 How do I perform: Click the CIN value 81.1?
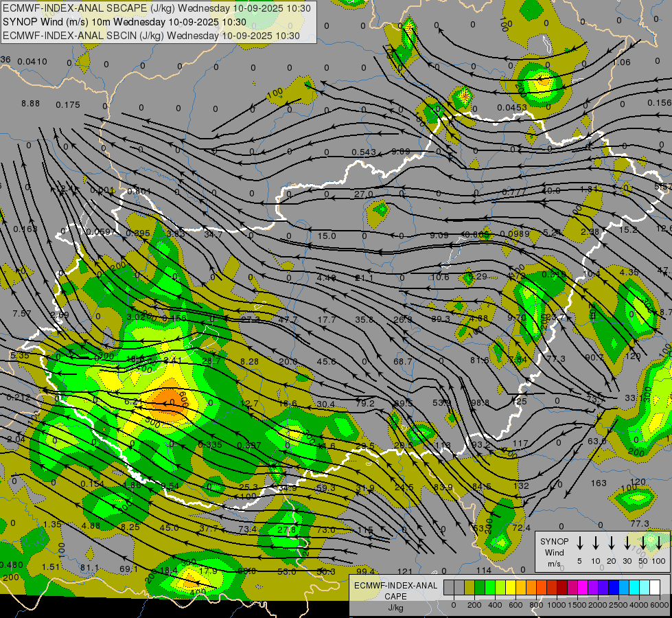[x=89, y=568]
